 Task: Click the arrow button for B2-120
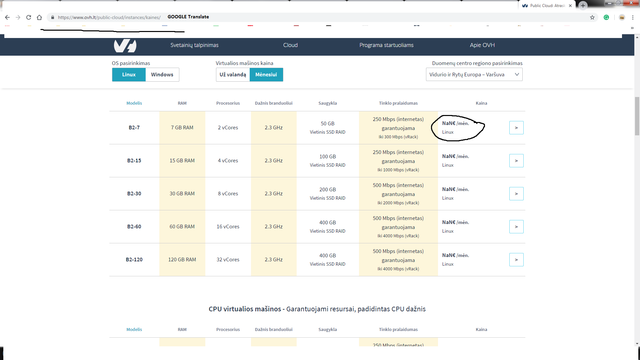516,260
